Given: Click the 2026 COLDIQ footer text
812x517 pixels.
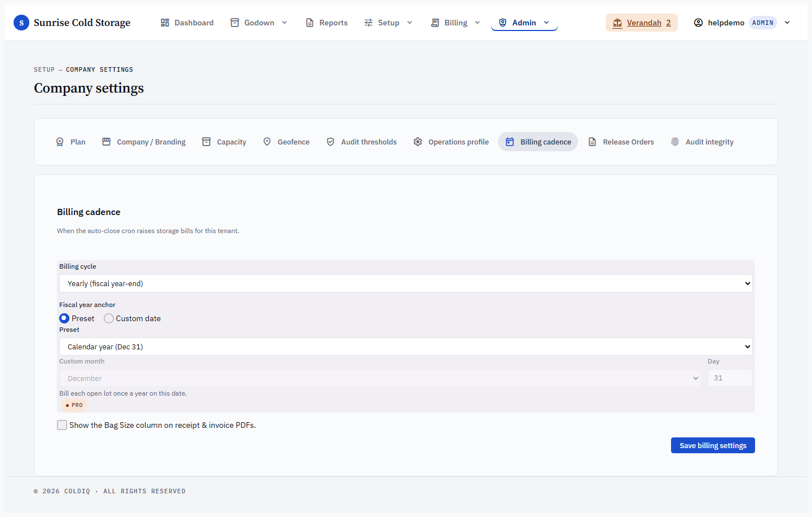Looking at the screenshot, I should pyautogui.click(x=109, y=491).
